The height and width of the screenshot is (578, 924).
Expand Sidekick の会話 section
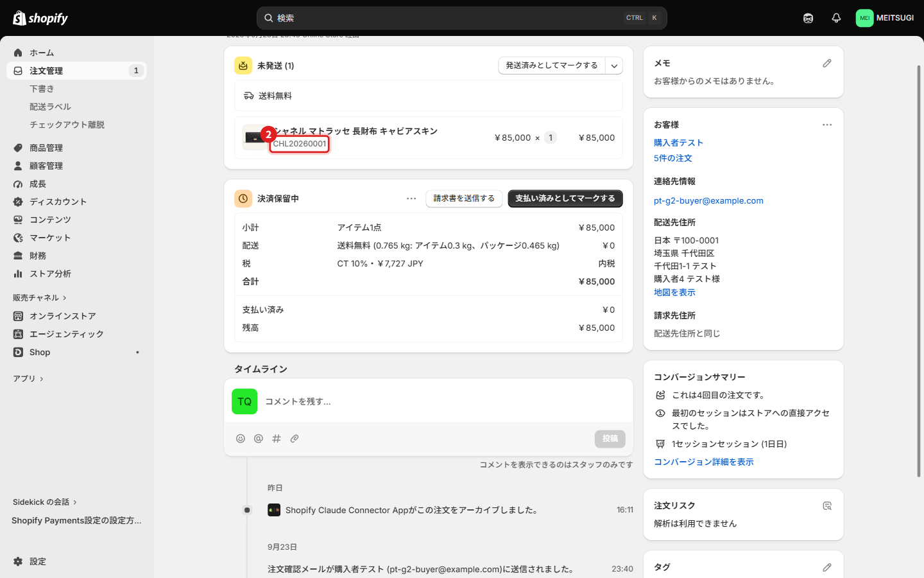click(x=45, y=502)
